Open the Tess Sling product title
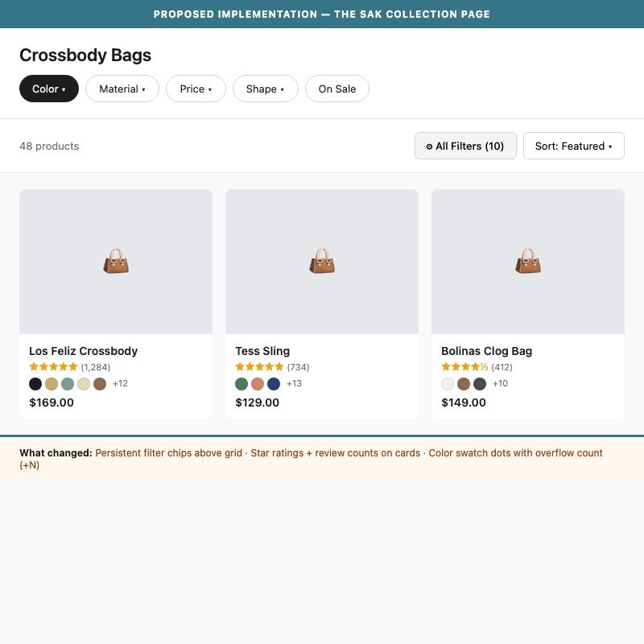Viewport: 644px width, 644px height. (262, 351)
